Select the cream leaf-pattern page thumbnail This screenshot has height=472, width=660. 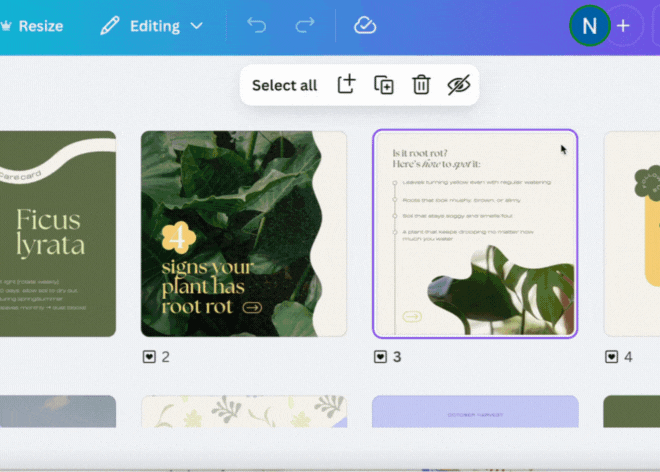[243, 412]
